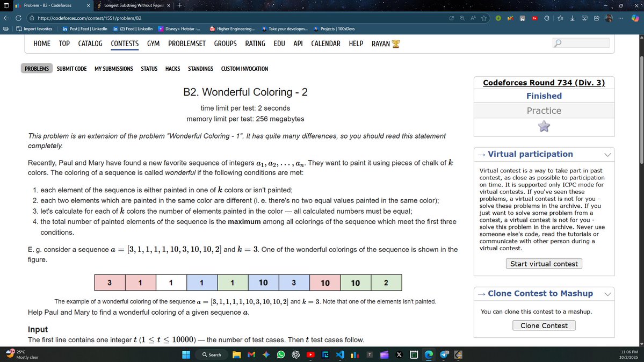Open the TOP menu item
Viewport: 644px width, 362px height.
[64, 44]
